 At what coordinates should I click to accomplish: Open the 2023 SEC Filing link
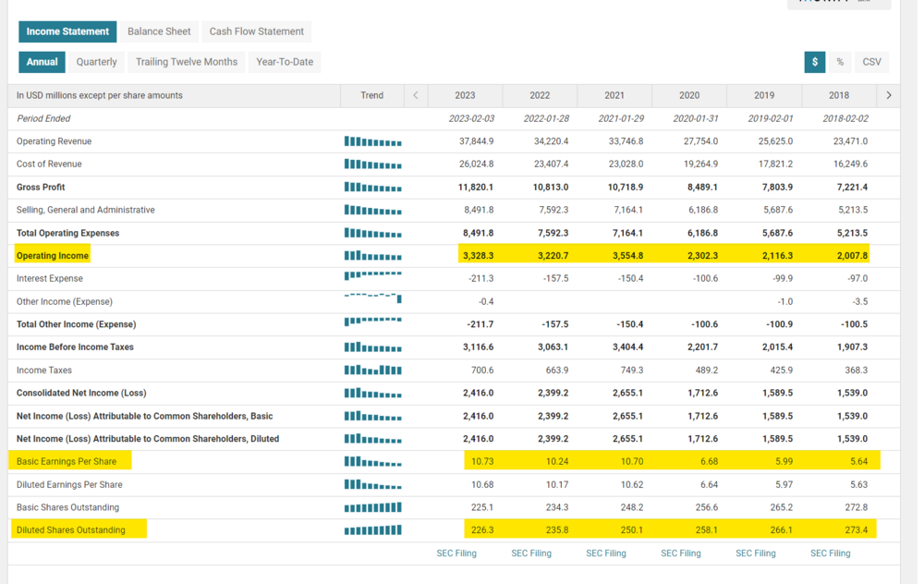[456, 554]
